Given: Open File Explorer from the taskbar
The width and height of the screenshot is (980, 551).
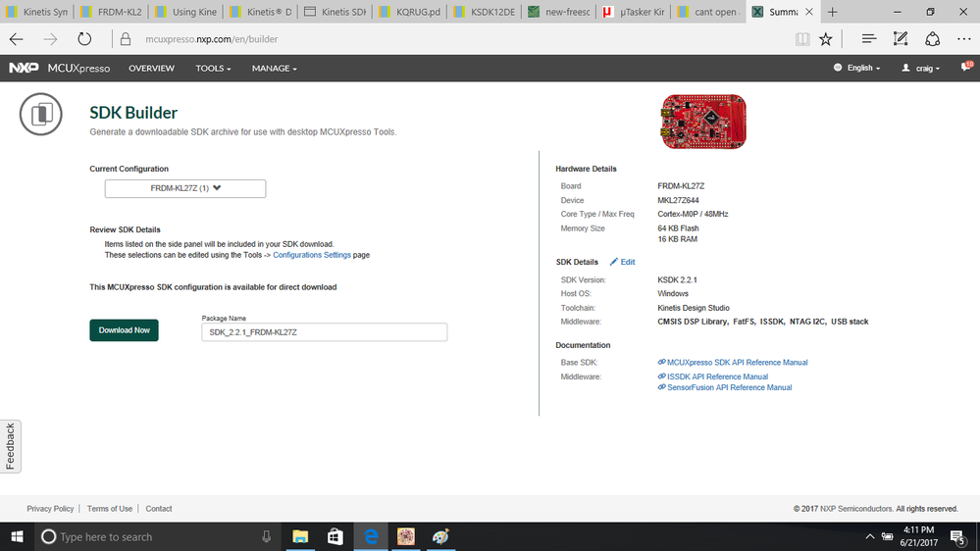Looking at the screenshot, I should tap(300, 536).
